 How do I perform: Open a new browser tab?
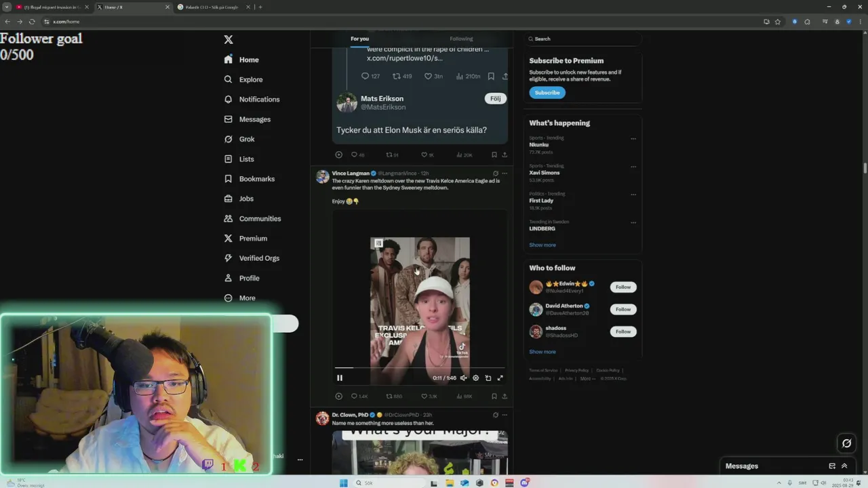(x=260, y=7)
